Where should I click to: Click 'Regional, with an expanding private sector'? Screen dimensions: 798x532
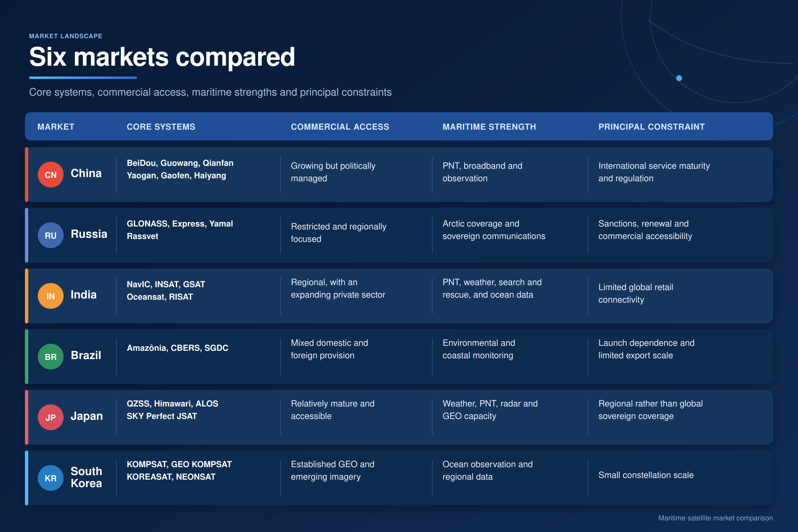pos(338,288)
